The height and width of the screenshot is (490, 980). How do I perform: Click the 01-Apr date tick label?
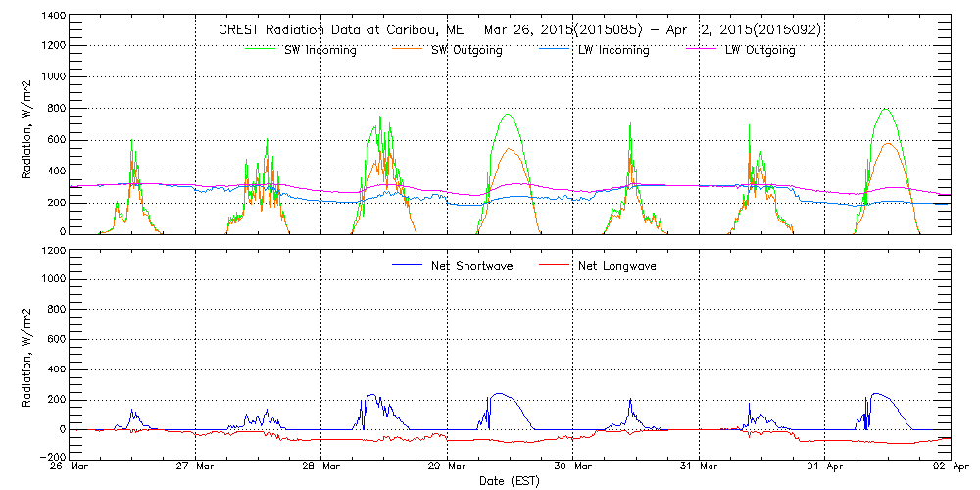[824, 467]
